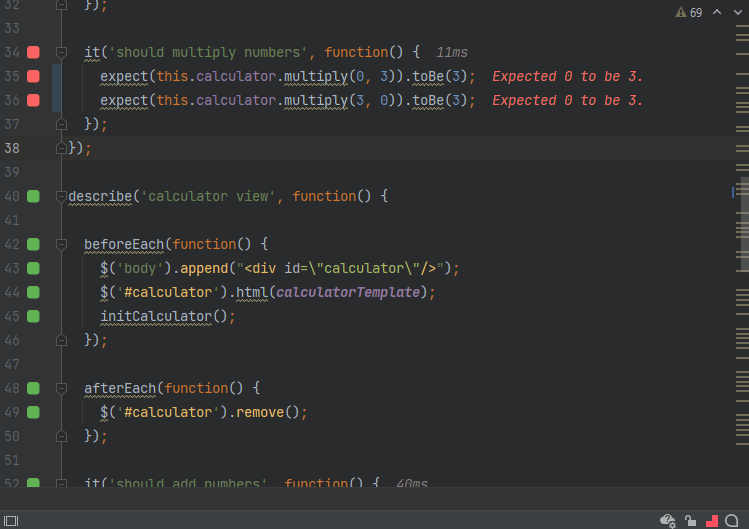Click the 'Expected 0 to be 3.' error on line 35
The height and width of the screenshot is (529, 749).
pos(567,76)
